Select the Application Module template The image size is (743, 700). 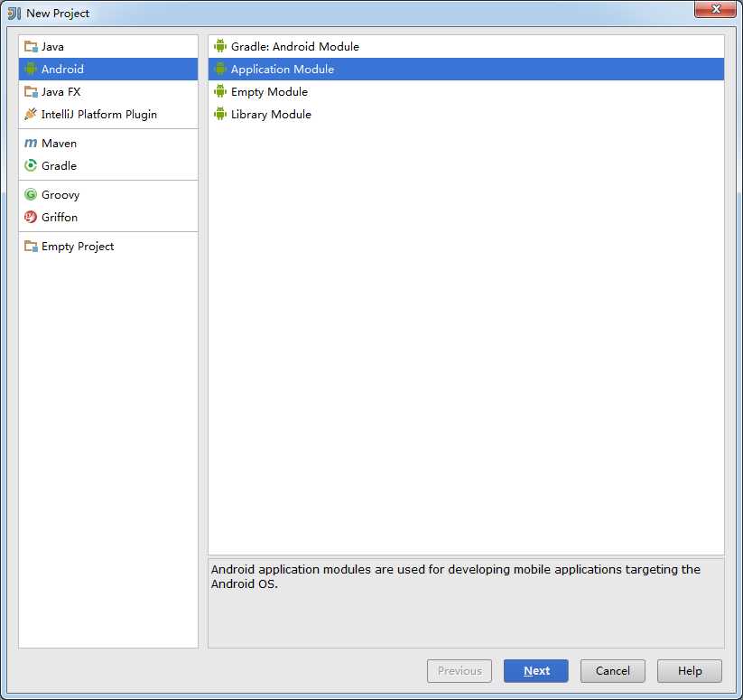click(466, 69)
